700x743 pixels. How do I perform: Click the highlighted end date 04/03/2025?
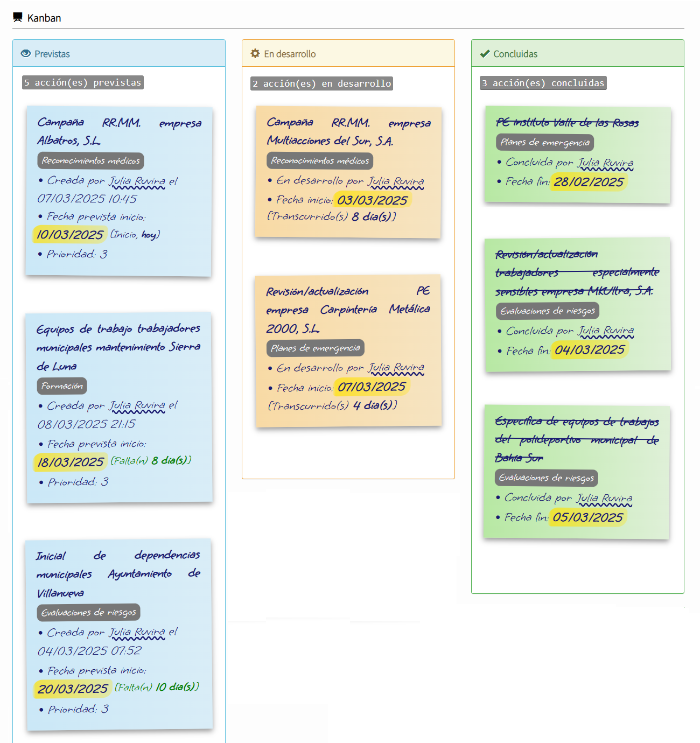point(590,350)
